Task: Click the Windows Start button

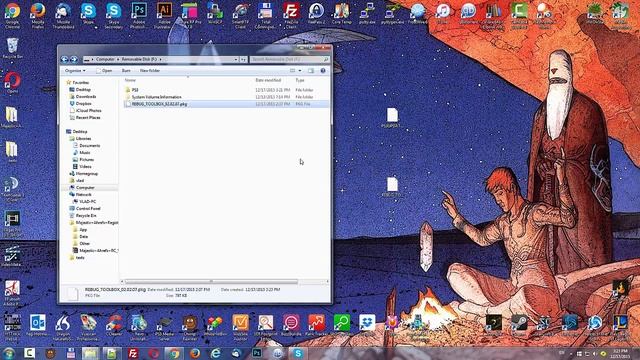Action: [9, 353]
